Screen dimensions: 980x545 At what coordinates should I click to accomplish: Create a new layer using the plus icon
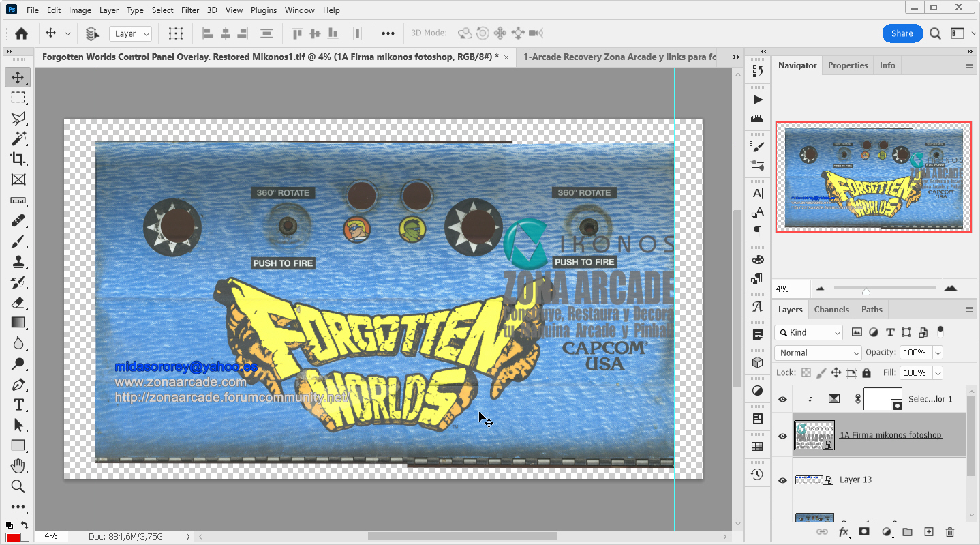(x=928, y=531)
